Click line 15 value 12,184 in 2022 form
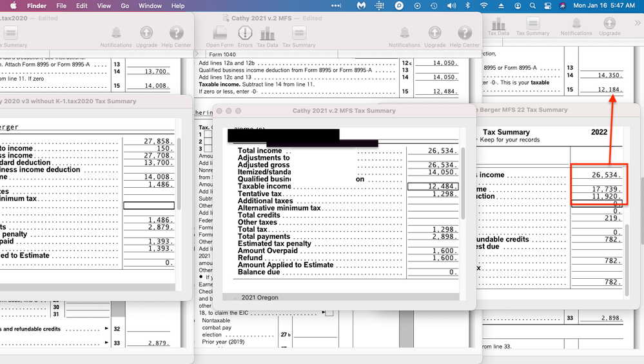Screen dimensions: 644x364 tap(609, 89)
